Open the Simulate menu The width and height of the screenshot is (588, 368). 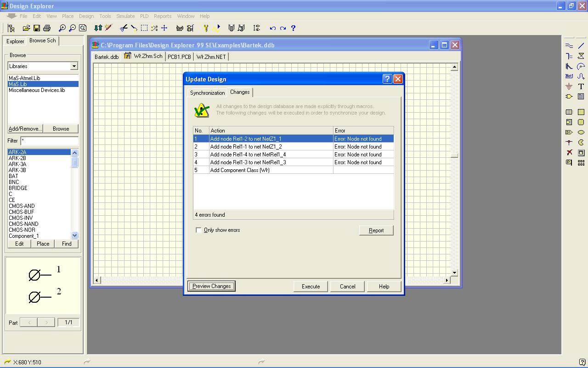125,16
